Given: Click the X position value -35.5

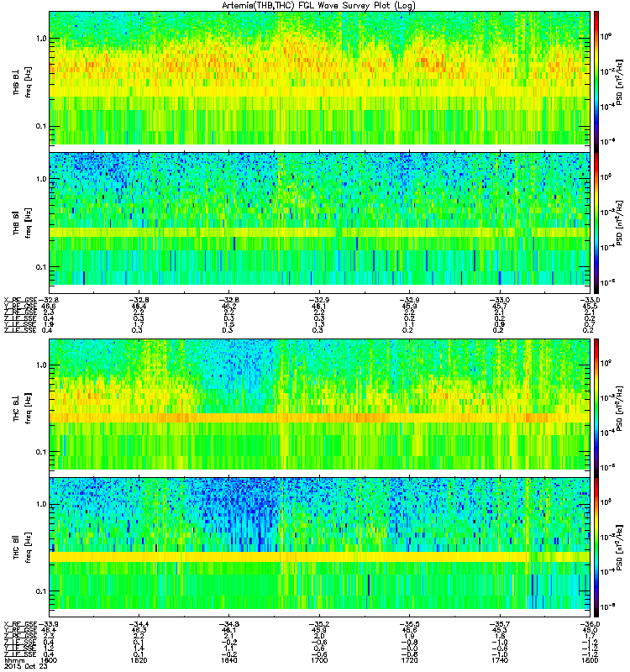Looking at the screenshot, I should 409,624.
